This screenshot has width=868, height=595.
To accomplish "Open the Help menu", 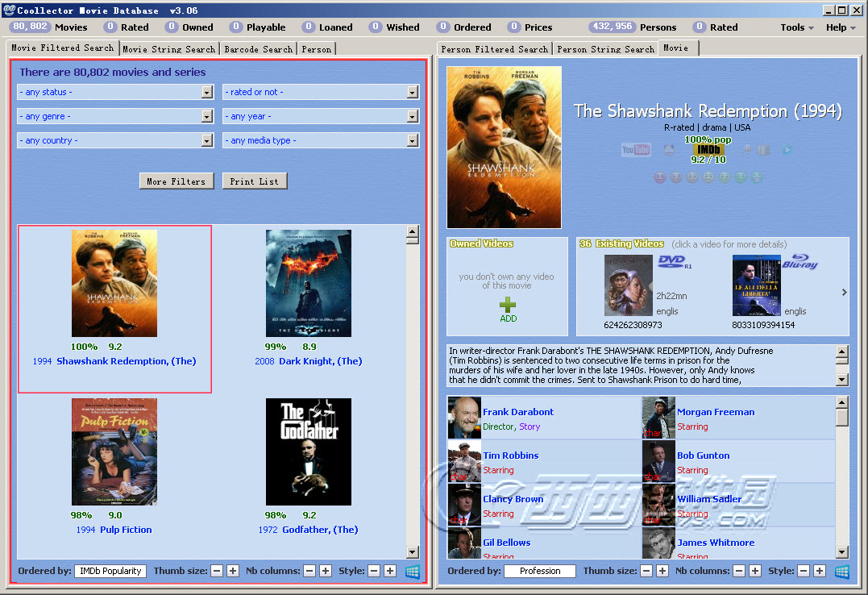I will click(x=841, y=27).
